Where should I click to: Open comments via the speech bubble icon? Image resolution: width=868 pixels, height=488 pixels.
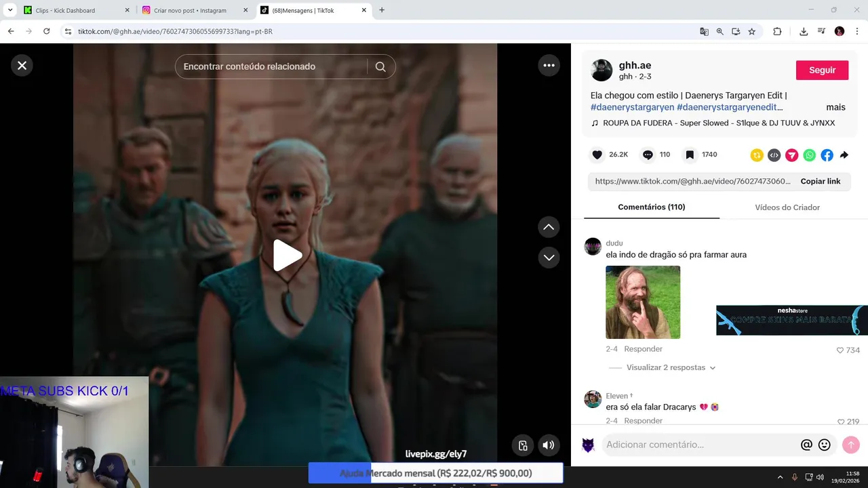tap(648, 155)
